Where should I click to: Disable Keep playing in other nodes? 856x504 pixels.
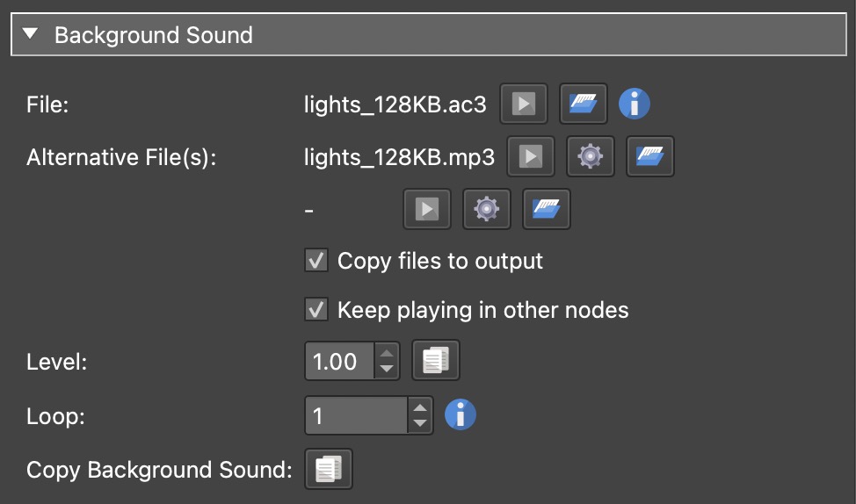click(x=316, y=310)
